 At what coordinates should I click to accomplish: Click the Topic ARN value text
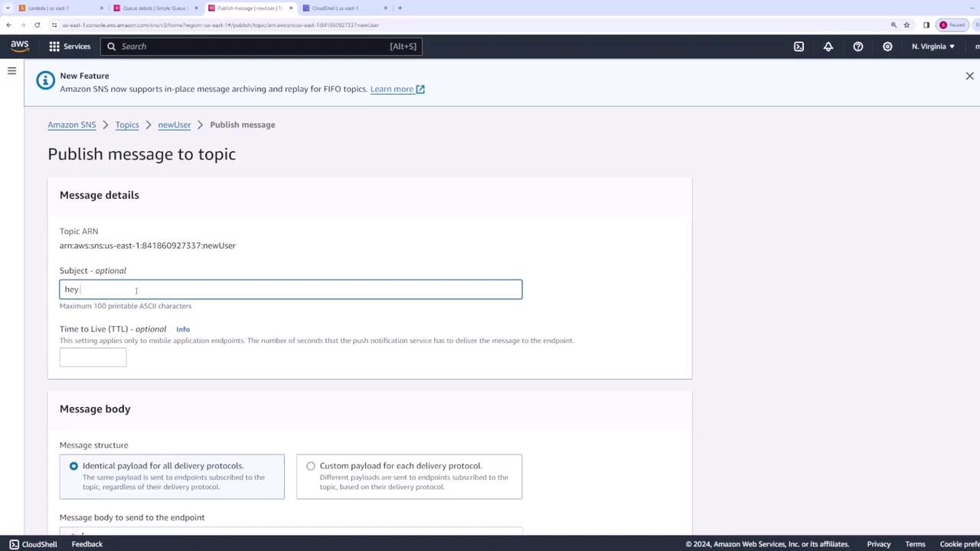pyautogui.click(x=148, y=246)
